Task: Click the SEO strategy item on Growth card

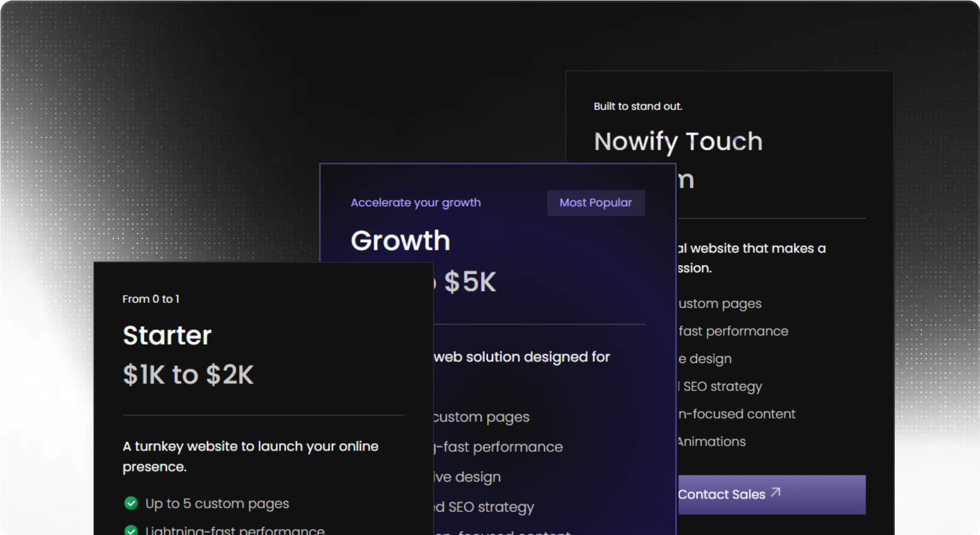Action: click(484, 507)
